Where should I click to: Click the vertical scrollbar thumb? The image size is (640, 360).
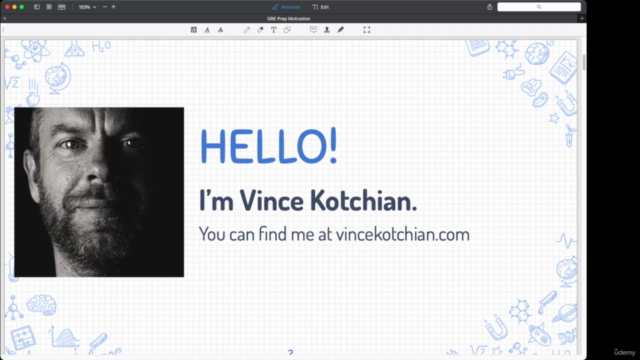coord(584,62)
